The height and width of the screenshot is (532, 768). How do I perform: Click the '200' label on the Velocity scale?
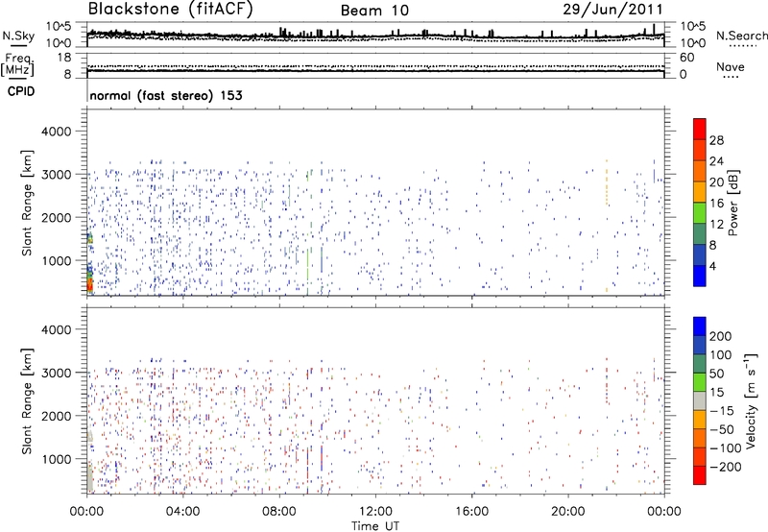tap(721, 336)
